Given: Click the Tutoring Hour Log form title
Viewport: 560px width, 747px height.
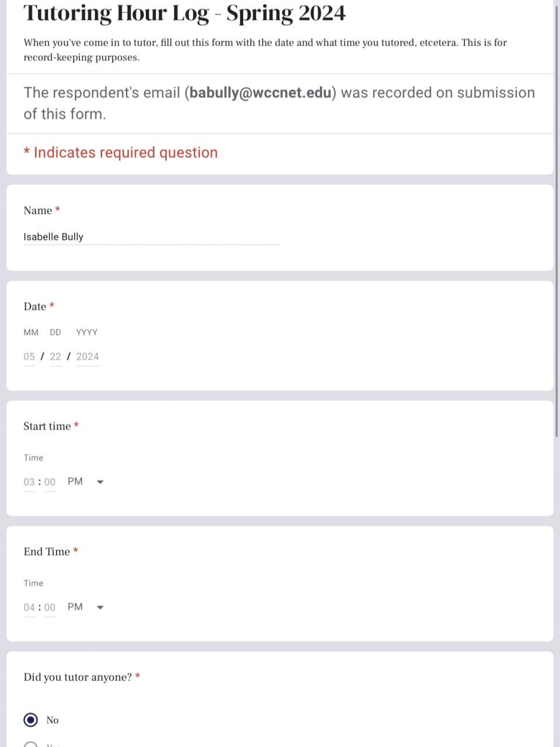Looking at the screenshot, I should (184, 13).
